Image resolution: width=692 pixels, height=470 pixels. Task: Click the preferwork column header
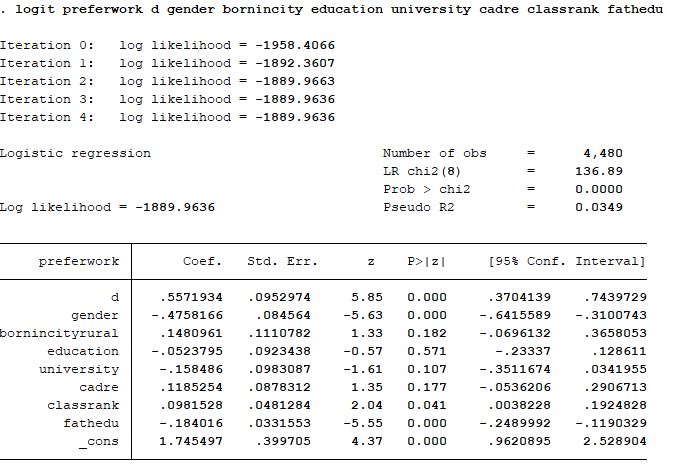[79, 262]
